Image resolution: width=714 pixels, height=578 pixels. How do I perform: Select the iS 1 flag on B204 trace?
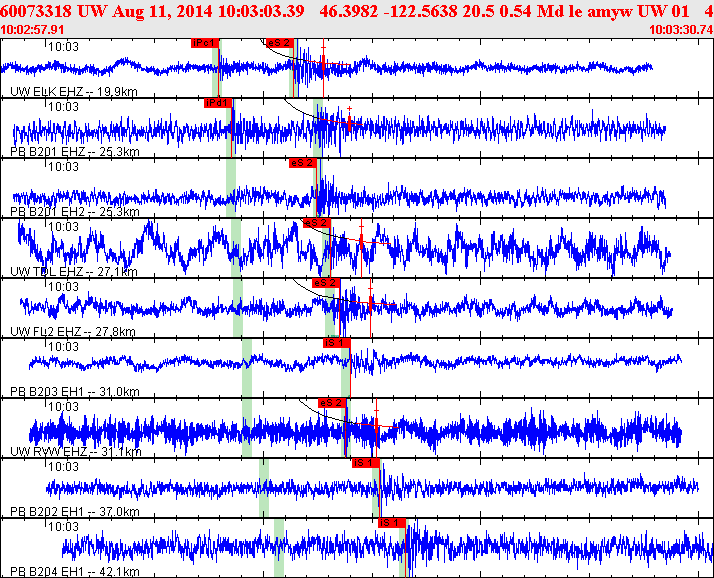(x=392, y=523)
